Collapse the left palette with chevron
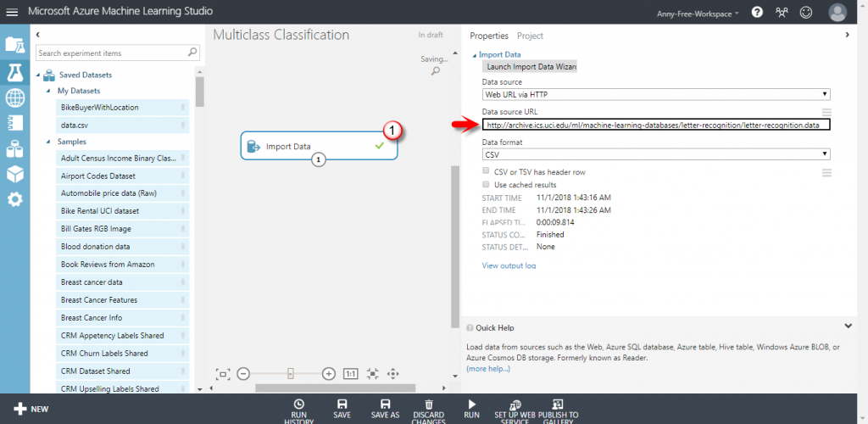Screen dimensions: 868x424 pos(37,35)
